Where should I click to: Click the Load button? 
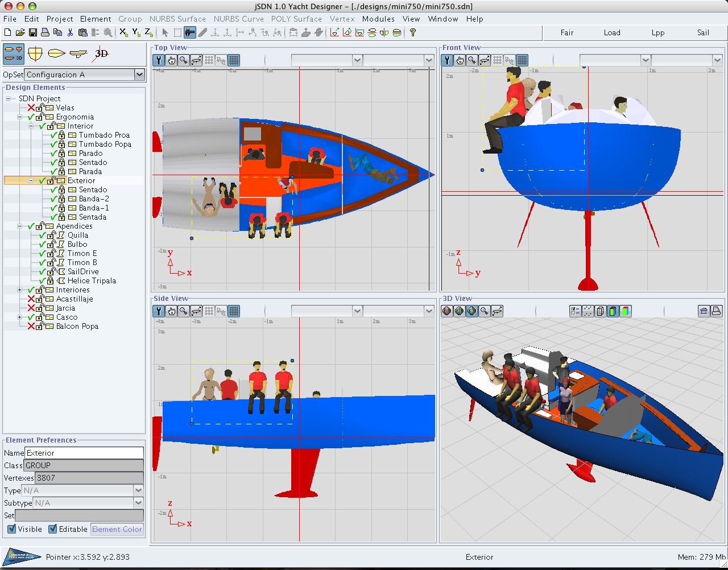click(x=612, y=32)
